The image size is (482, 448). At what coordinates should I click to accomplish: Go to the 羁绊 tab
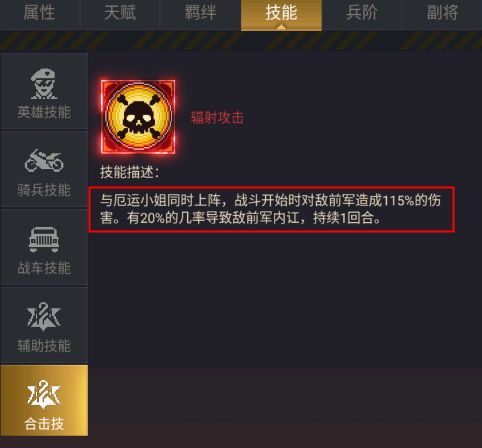[x=200, y=13]
